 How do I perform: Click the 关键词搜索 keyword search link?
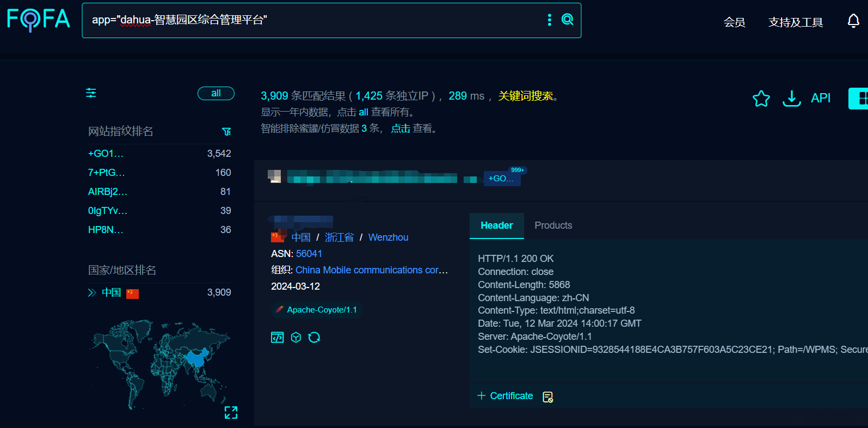(526, 96)
